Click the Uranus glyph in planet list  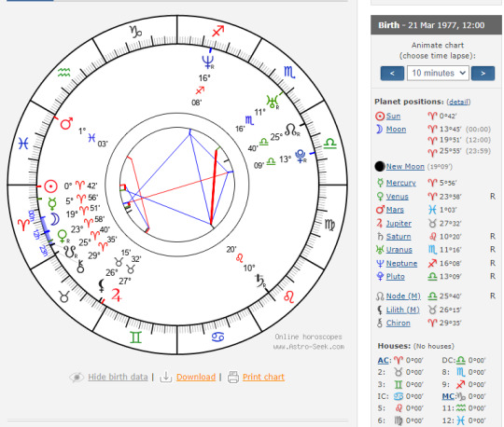380,250
